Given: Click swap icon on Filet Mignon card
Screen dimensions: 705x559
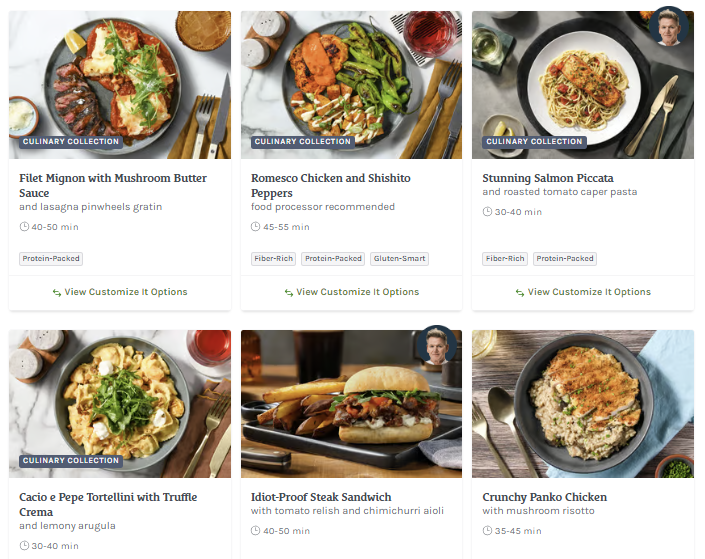Looking at the screenshot, I should click(57, 293).
